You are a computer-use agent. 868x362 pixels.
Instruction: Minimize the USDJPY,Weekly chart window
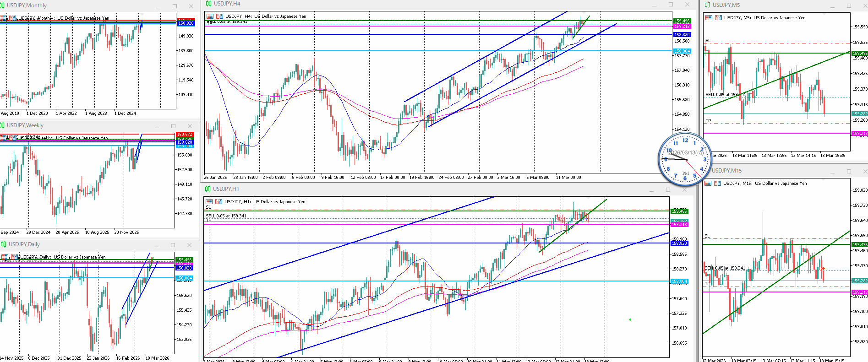click(x=157, y=126)
